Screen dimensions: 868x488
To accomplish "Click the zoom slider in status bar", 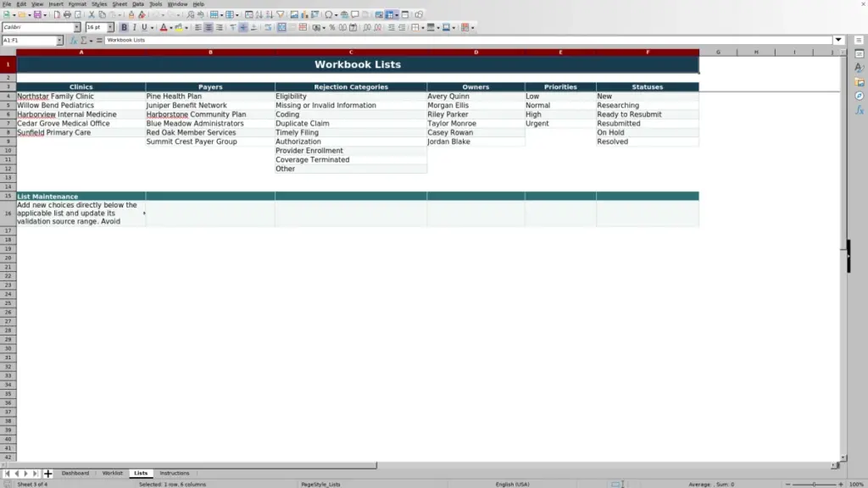I will (x=814, y=485).
